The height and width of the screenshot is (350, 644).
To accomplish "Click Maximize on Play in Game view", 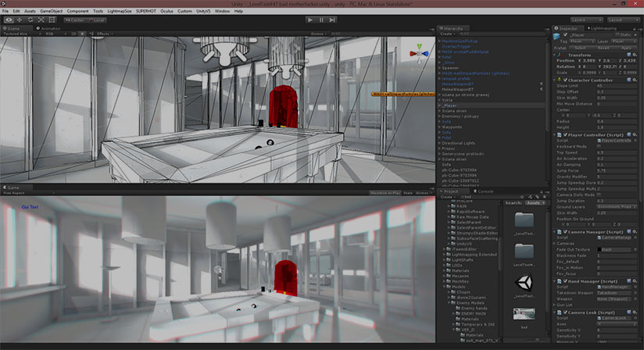I will tap(385, 193).
